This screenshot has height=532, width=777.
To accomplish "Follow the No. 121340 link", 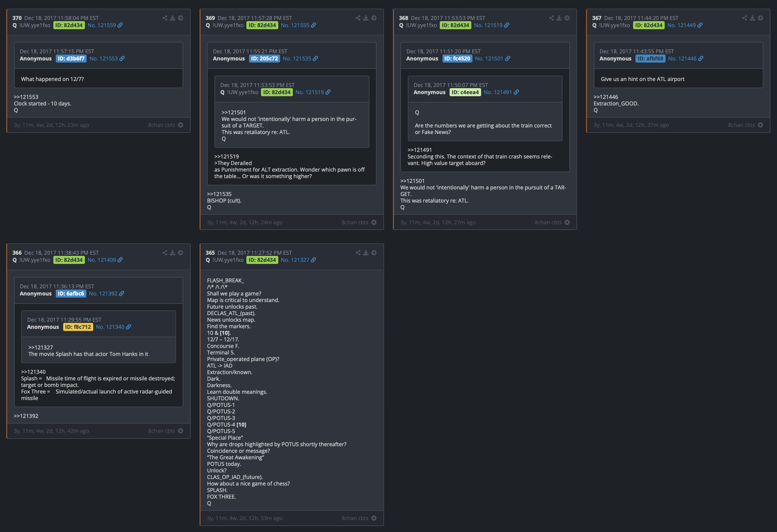I will (113, 327).
